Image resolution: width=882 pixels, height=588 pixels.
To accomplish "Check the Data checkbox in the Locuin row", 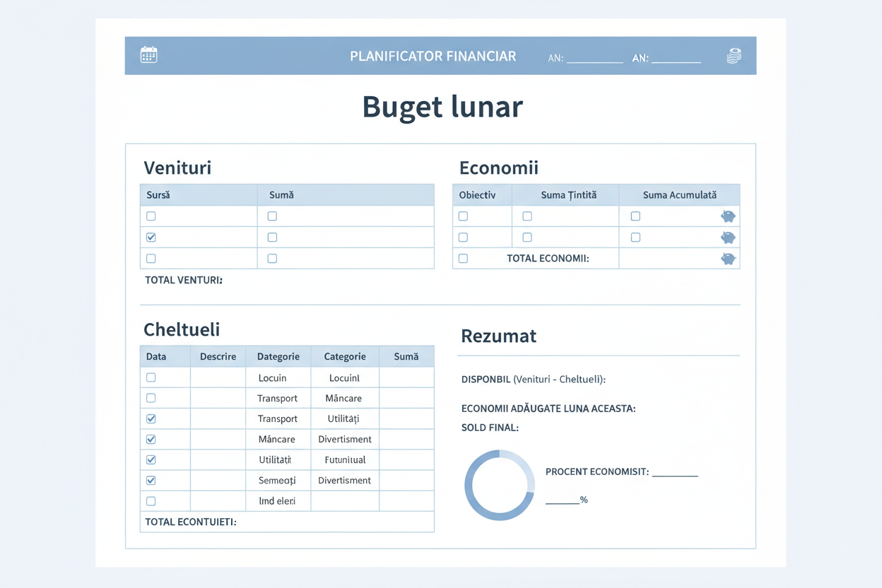I will (x=151, y=377).
